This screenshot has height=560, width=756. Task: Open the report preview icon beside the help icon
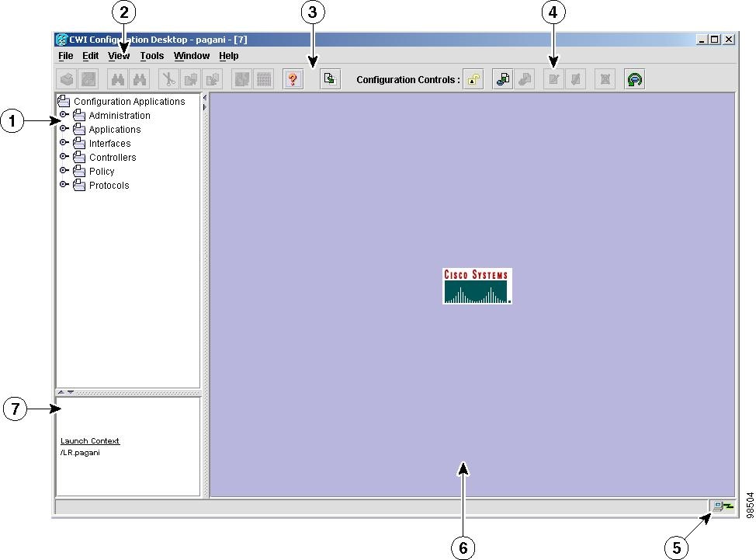329,78
